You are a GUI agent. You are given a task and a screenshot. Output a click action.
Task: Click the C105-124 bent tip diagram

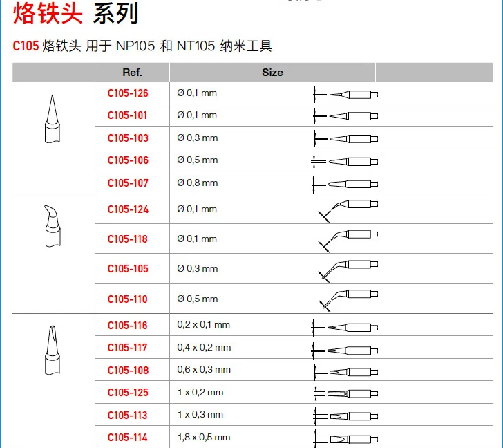click(x=348, y=211)
